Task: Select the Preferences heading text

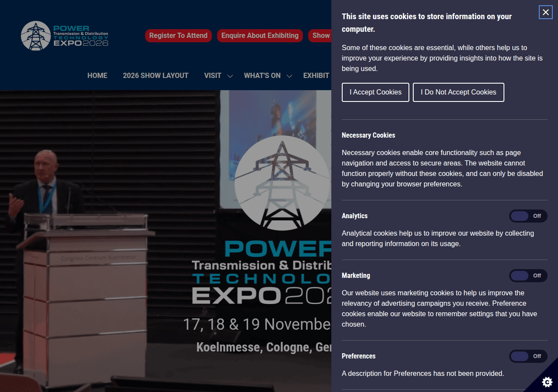Action: pos(358,356)
